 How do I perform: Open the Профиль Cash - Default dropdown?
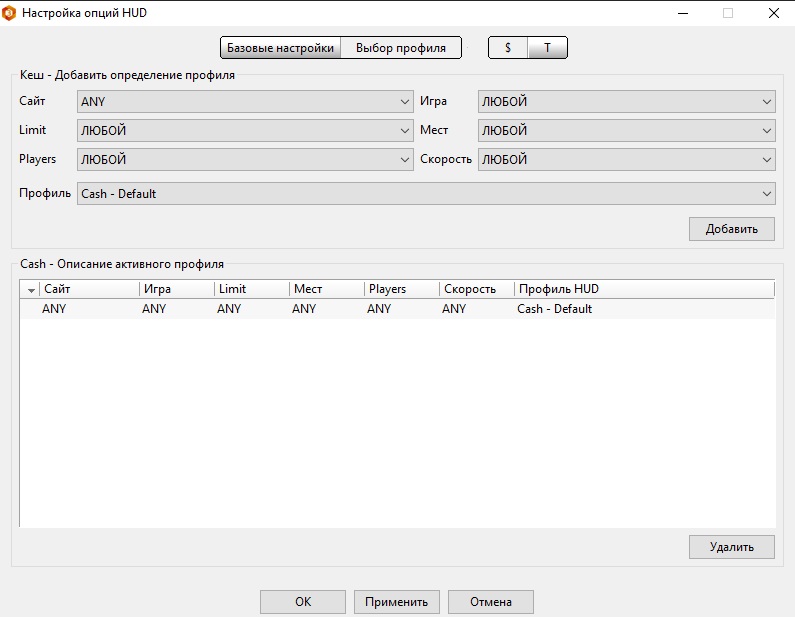click(x=426, y=194)
